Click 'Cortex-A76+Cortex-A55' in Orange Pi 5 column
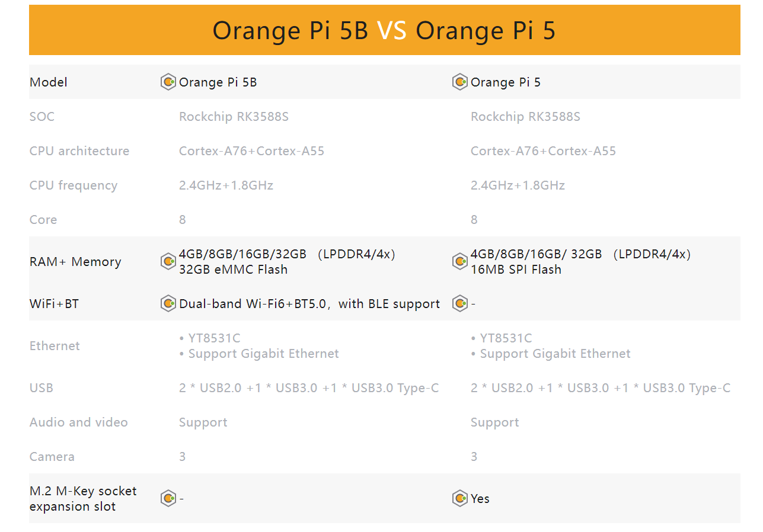 tap(543, 150)
